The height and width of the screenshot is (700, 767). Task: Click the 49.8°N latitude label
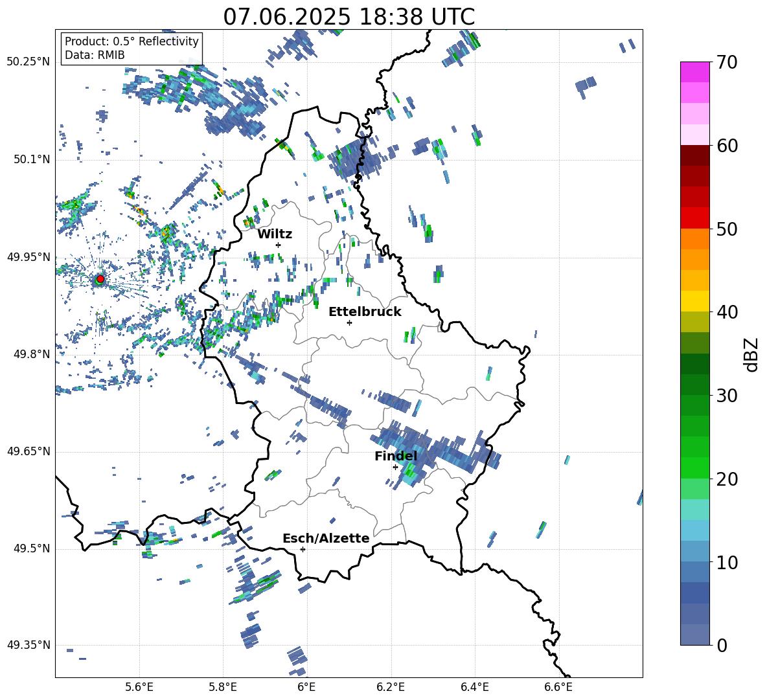coord(32,354)
